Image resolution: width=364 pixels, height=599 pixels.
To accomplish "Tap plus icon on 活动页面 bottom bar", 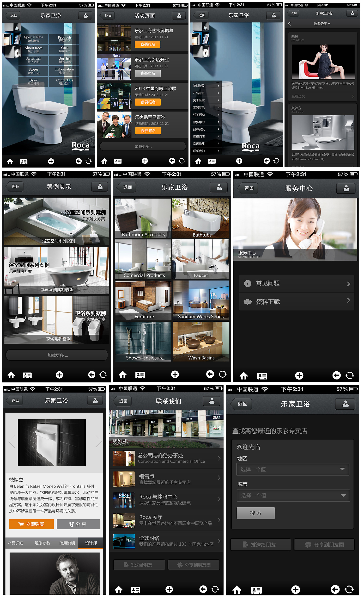I will pyautogui.click(x=145, y=161).
